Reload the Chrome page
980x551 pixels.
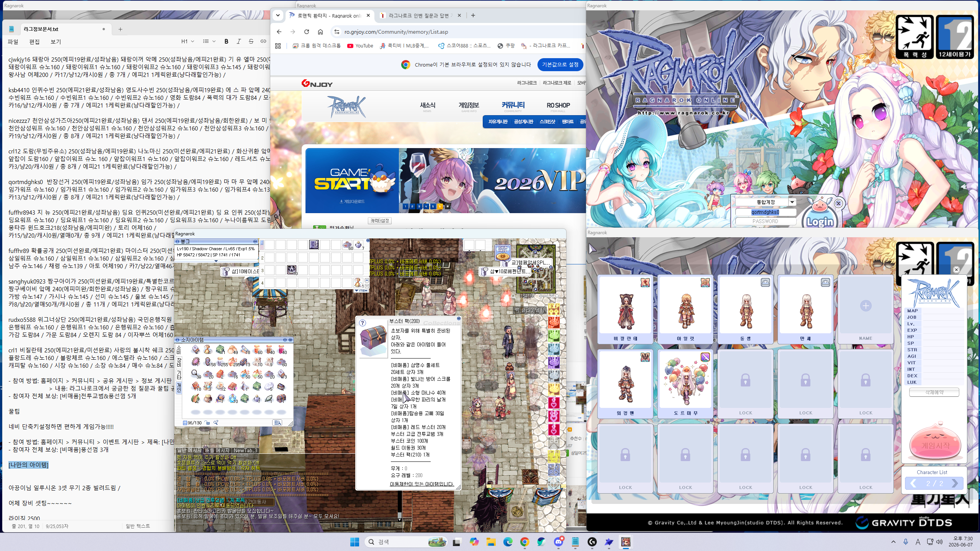click(x=306, y=32)
